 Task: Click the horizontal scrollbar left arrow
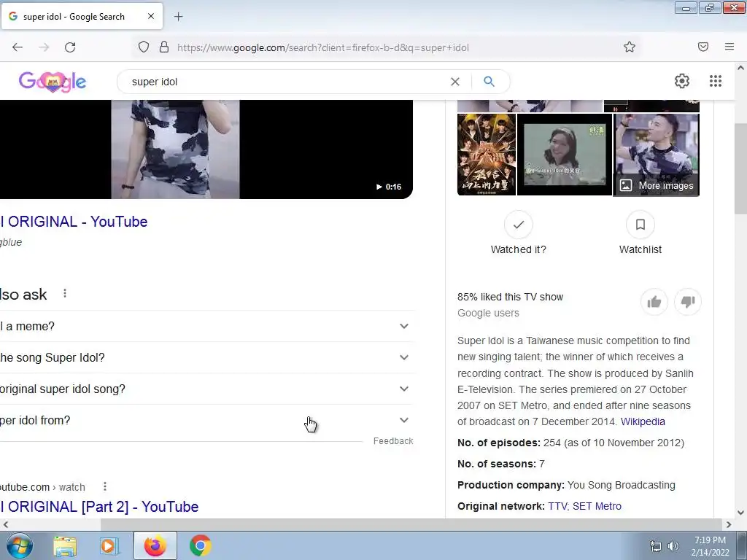[x=6, y=524]
